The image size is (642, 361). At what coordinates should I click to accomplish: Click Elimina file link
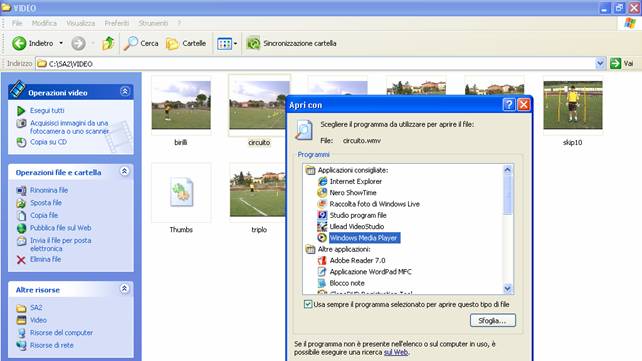point(45,259)
